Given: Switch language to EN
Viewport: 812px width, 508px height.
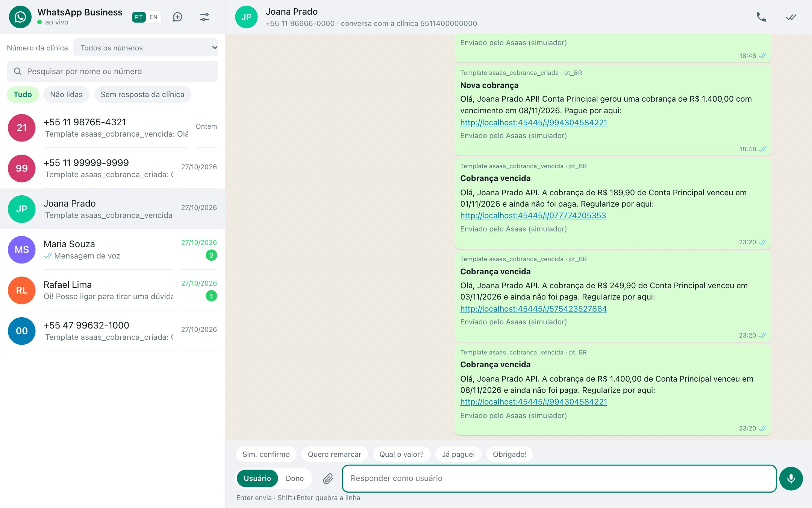Looking at the screenshot, I should click(153, 17).
